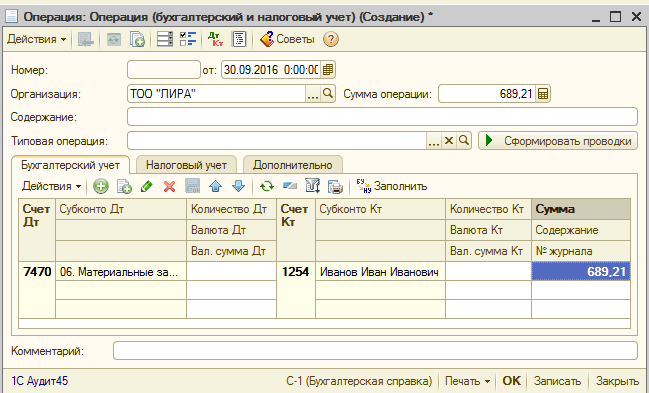649x393 pixels.
Task: Click the refresh document icon in top toolbar
Action: pyautogui.click(x=114, y=39)
